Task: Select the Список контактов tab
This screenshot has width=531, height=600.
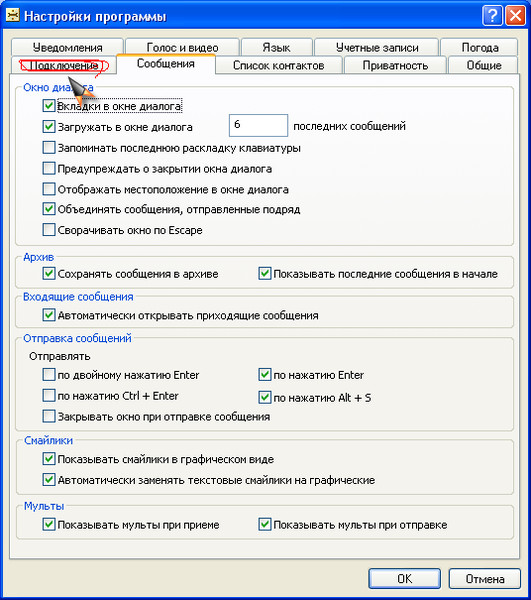Action: pos(279,65)
